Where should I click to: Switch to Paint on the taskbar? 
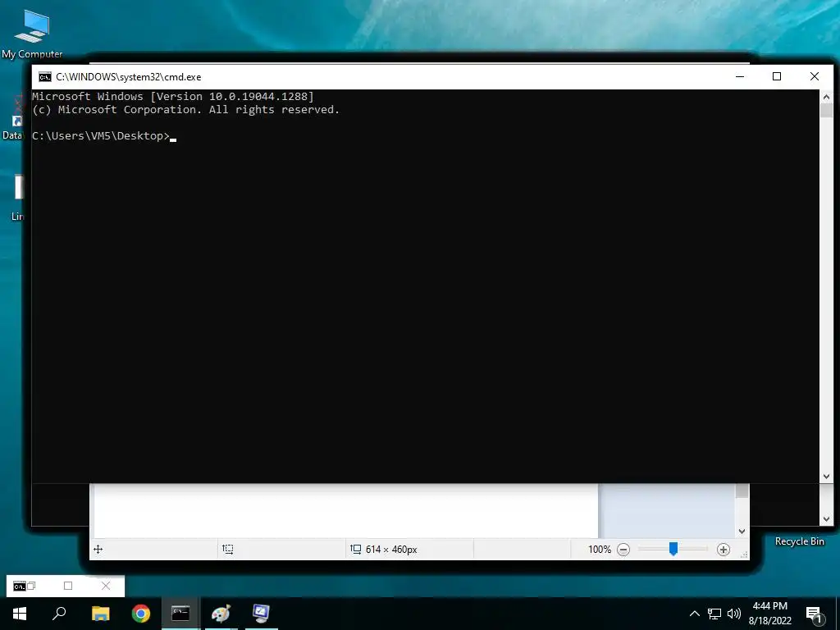[221, 614]
